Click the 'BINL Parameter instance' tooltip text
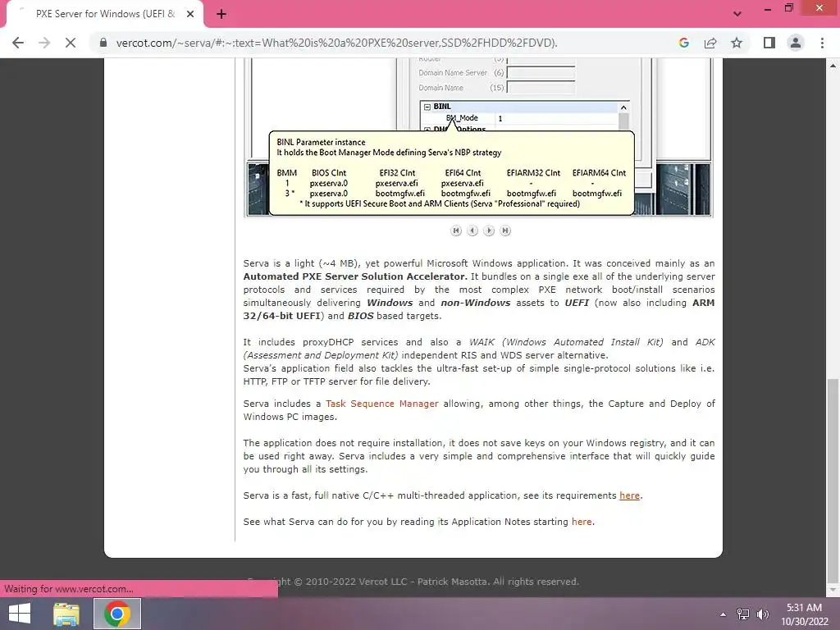This screenshot has width=840, height=630. coord(321,142)
